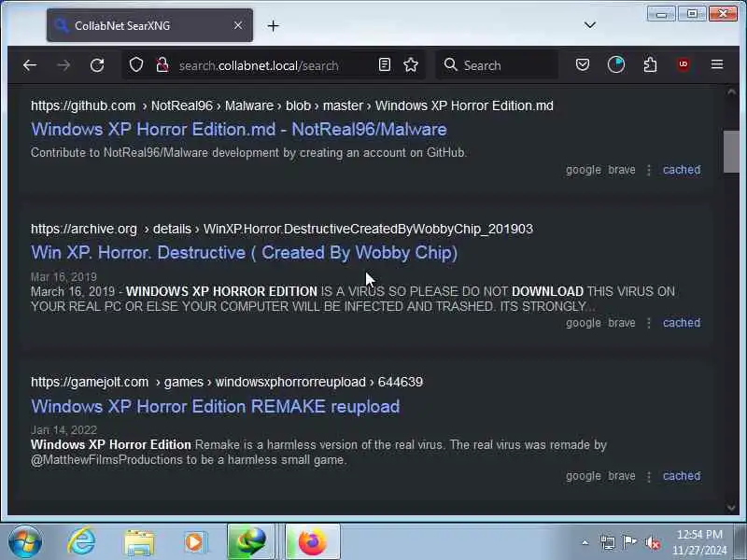Open the uBlock Origin extension icon
Image resolution: width=747 pixels, height=560 pixels.
[x=684, y=64]
